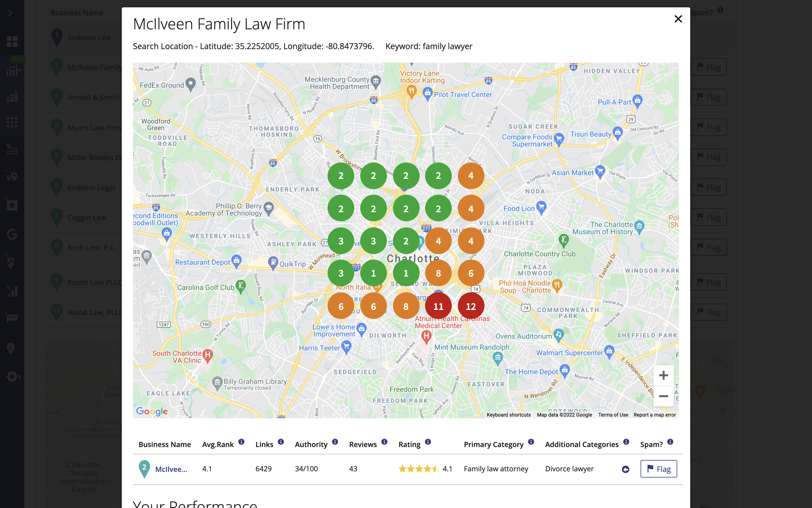812x508 pixels.
Task: Expand additional categories arrow beside Divorce lawyer
Action: click(625, 469)
